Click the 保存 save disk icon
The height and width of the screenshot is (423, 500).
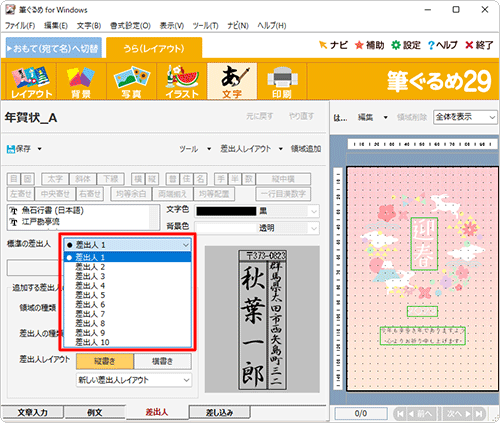pyautogui.click(x=19, y=149)
